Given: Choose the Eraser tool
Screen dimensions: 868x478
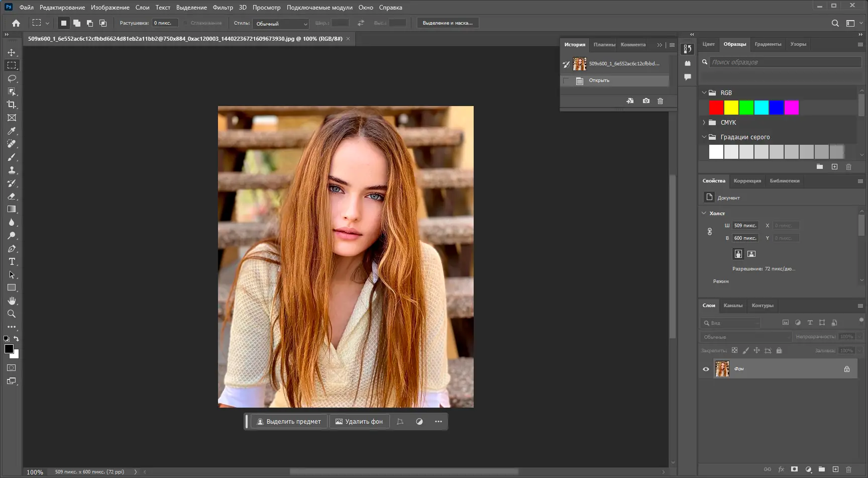Looking at the screenshot, I should click(12, 196).
